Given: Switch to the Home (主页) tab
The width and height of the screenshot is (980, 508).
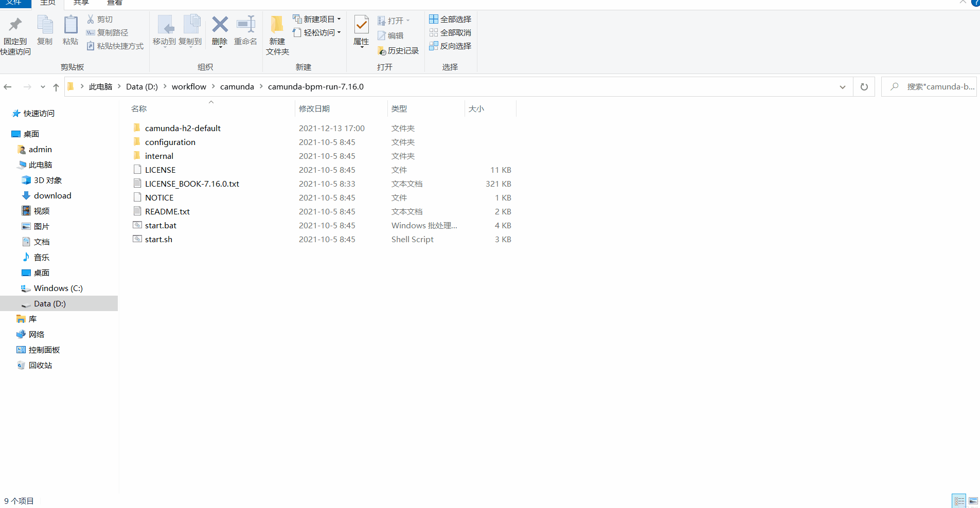Looking at the screenshot, I should (48, 3).
